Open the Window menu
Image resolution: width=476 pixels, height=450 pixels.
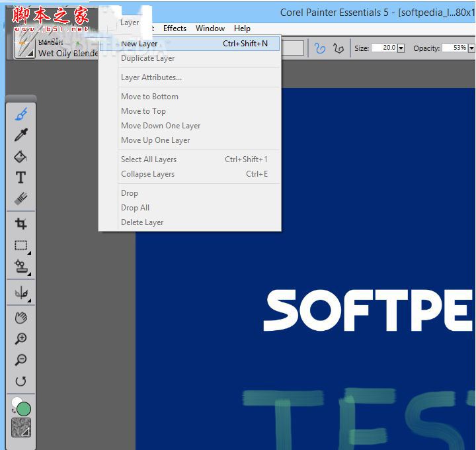210,28
